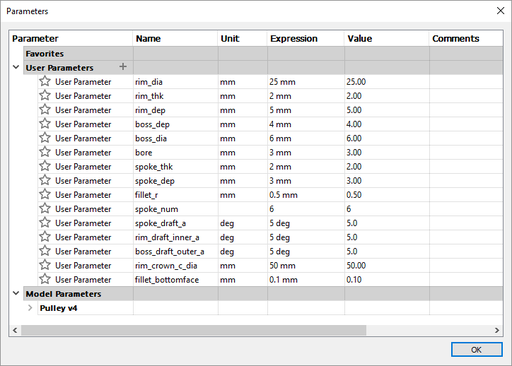512x366 pixels.
Task: Click the Value column header
Action: point(386,39)
